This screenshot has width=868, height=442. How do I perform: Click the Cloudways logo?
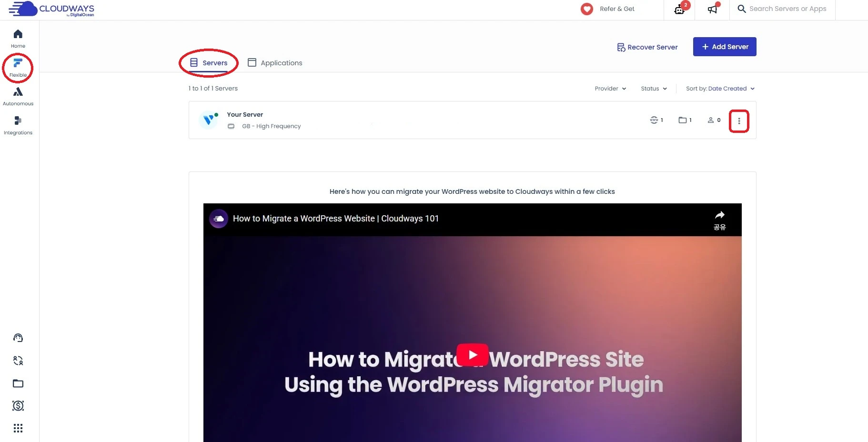coord(51,9)
